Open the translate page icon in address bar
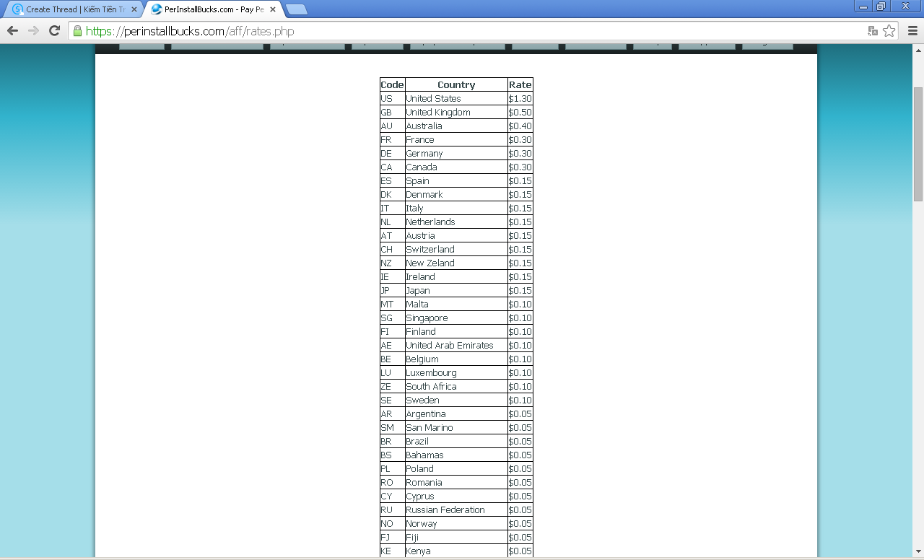Screen dimensions: 924x560 [x=873, y=31]
